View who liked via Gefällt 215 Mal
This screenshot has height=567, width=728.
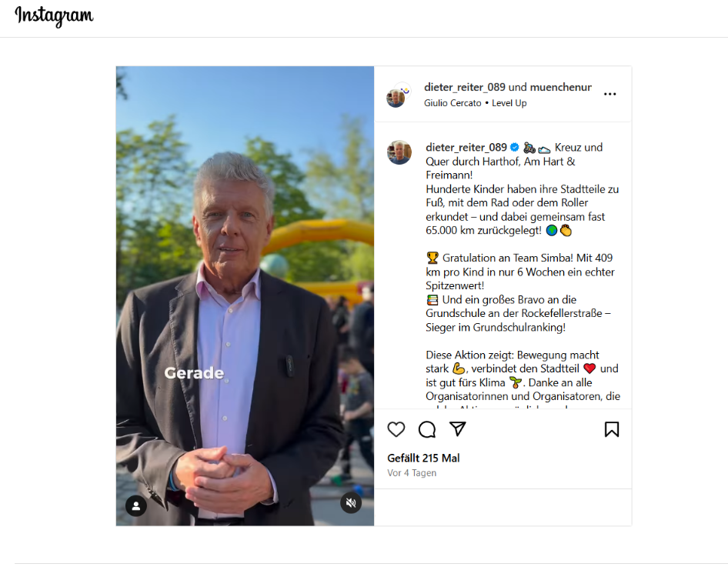click(423, 458)
